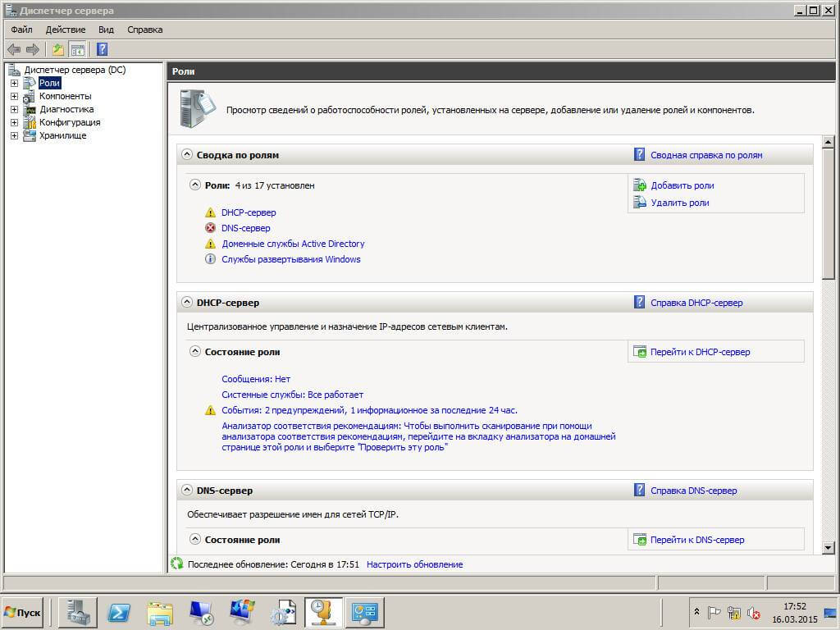Open the Действие menu

click(66, 30)
